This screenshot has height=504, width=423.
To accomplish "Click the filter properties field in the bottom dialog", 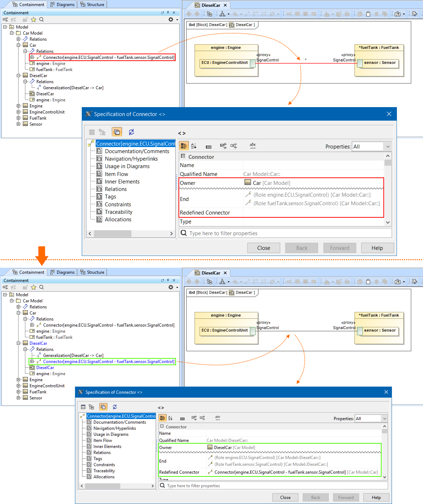I will [x=273, y=486].
